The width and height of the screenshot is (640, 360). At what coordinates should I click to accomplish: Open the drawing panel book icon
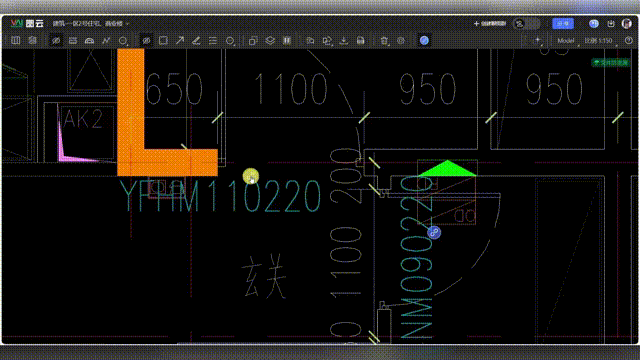16,40
